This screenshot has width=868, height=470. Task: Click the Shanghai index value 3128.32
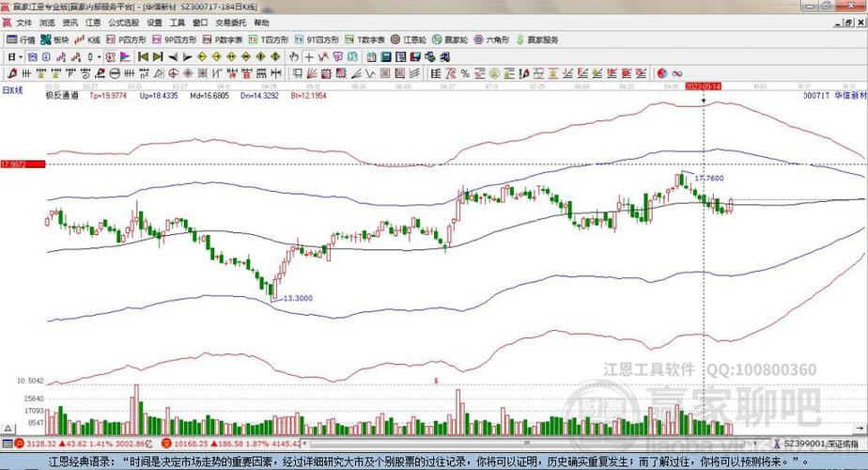[x=41, y=444]
